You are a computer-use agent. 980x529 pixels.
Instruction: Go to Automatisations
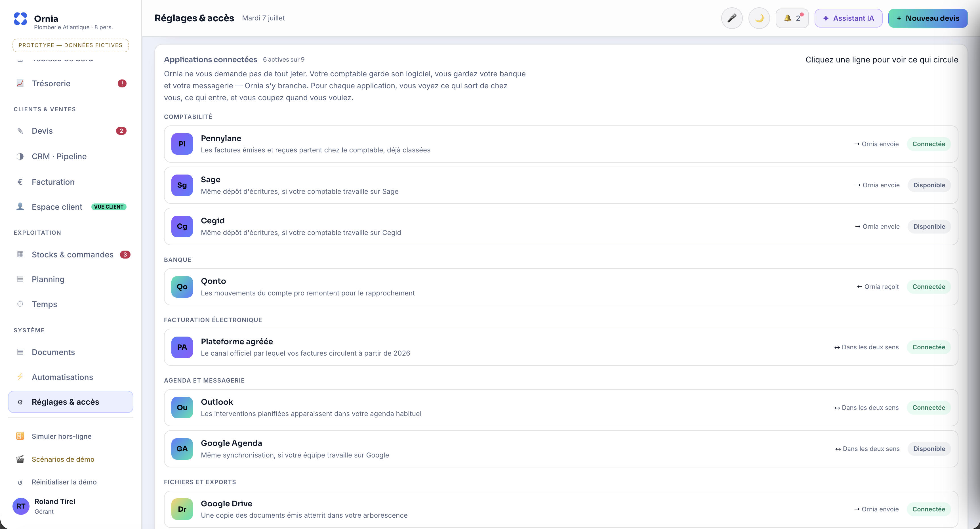[71, 377]
